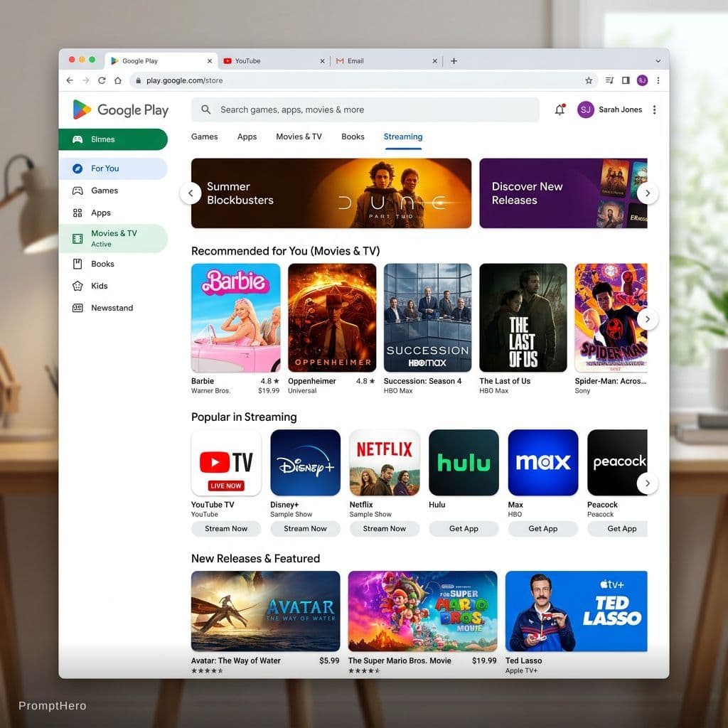Screen dimensions: 728x728
Task: Click Get App under Peacock
Action: tap(618, 528)
